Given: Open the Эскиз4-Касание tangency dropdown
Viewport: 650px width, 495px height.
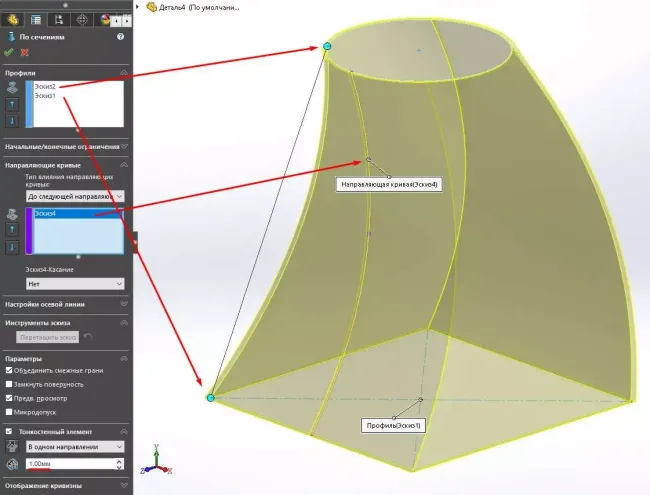Looking at the screenshot, I should coord(75,284).
